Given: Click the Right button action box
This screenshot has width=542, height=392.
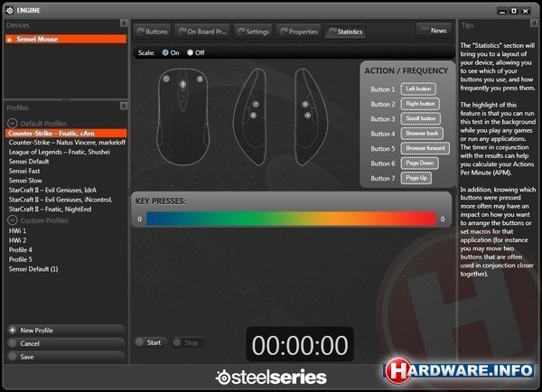Looking at the screenshot, I should click(x=420, y=104).
